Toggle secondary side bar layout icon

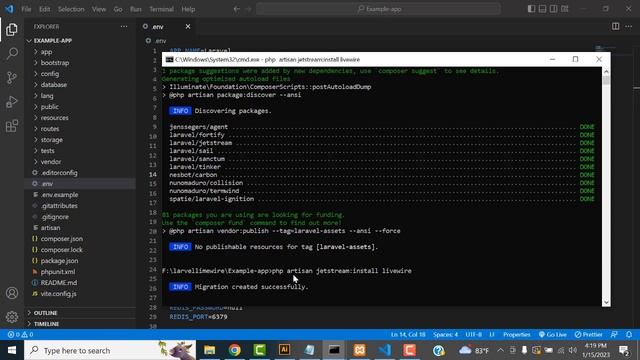click(553, 9)
